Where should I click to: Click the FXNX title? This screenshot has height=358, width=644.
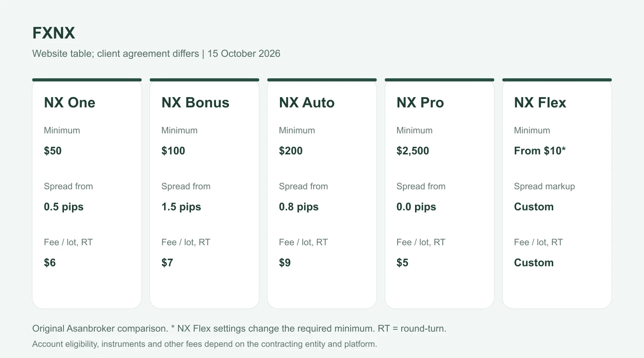point(54,33)
